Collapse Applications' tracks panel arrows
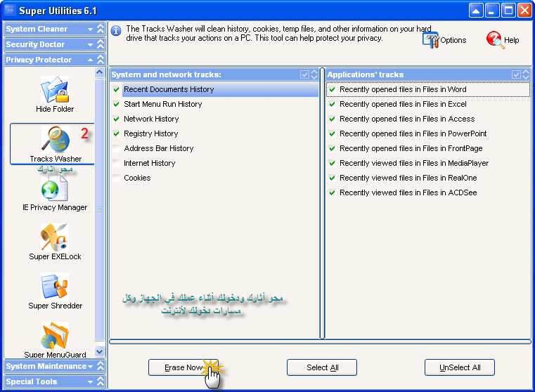535x392 pixels. pos(526,74)
